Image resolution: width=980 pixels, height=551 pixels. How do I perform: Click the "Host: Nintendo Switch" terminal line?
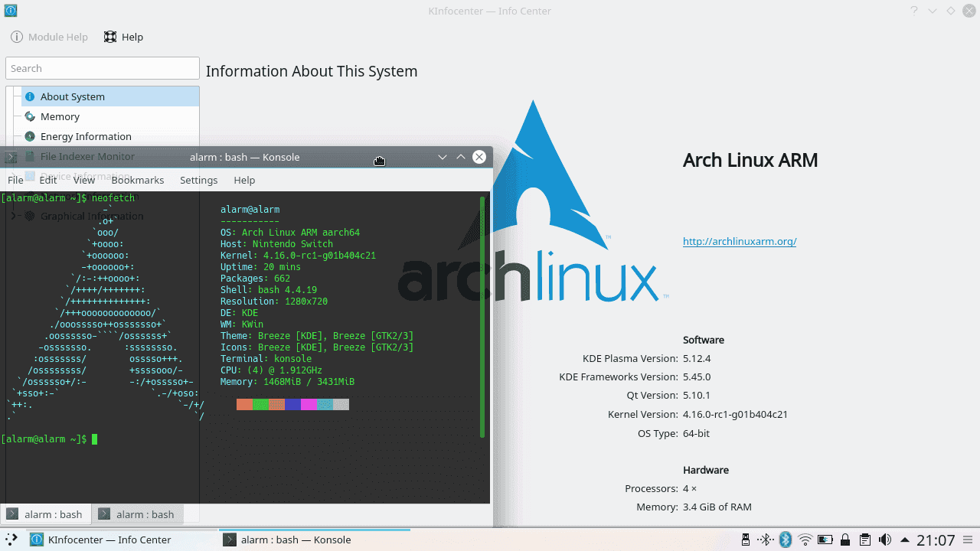[x=276, y=244]
